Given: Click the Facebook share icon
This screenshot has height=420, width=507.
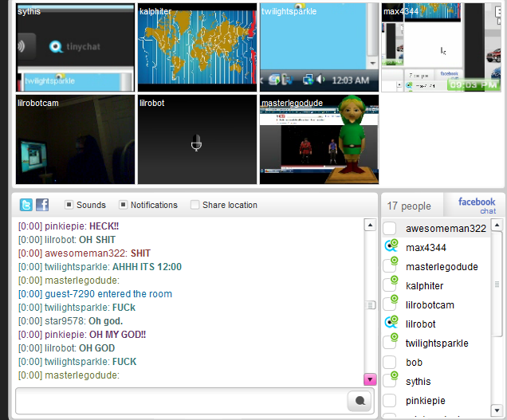Looking at the screenshot, I should click(x=42, y=205).
